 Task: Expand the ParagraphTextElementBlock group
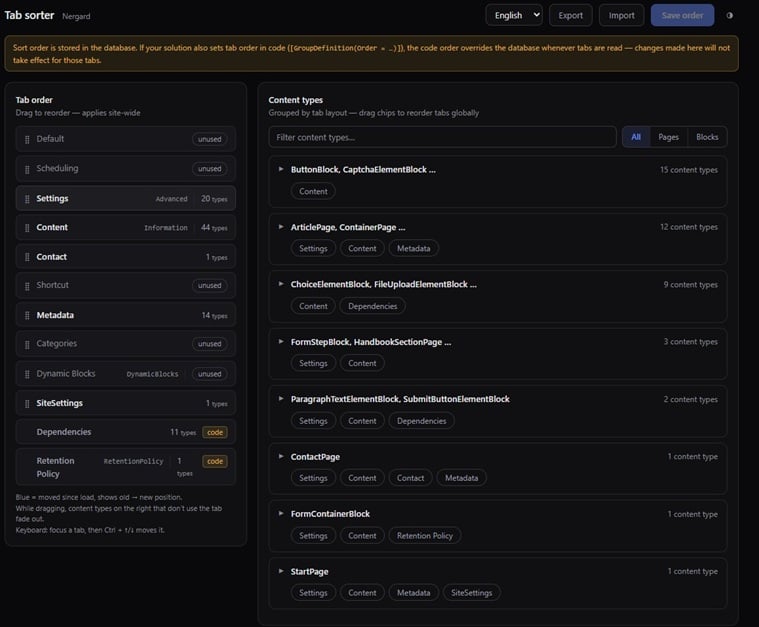[x=281, y=399]
